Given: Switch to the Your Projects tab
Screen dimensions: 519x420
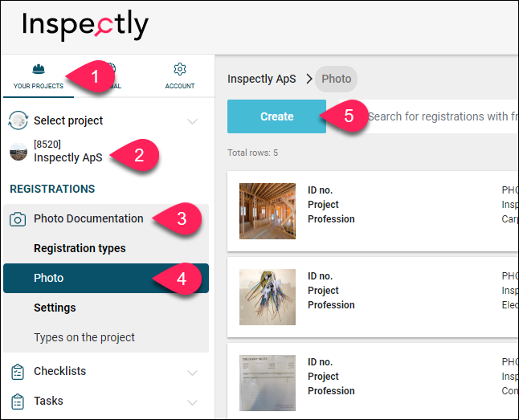Looking at the screenshot, I should coord(39,77).
